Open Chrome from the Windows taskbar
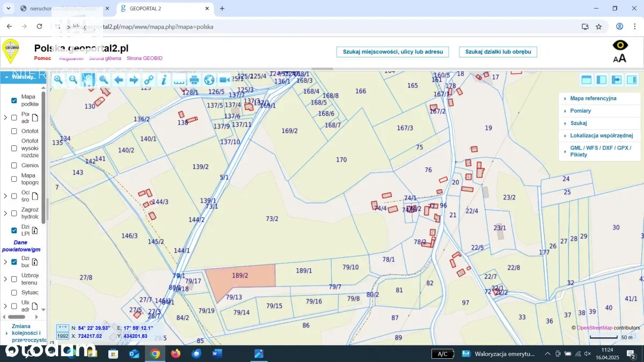Image resolution: width=644 pixels, height=362 pixels. [155, 353]
